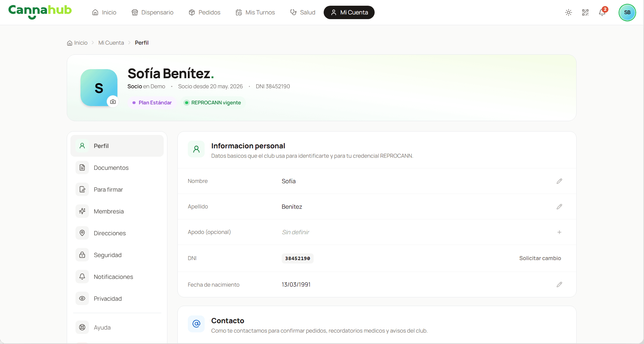Open Mis Turnos in top navigation
The height and width of the screenshot is (344, 644).
[255, 12]
